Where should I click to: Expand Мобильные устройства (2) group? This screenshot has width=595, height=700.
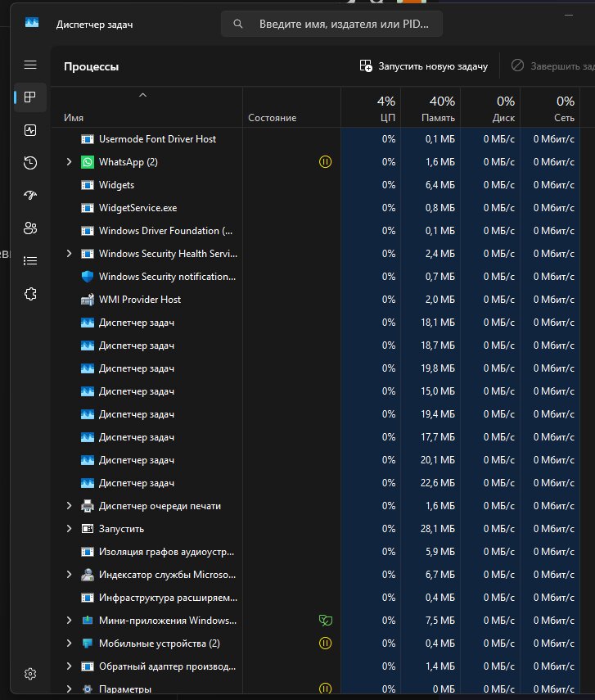coord(70,644)
